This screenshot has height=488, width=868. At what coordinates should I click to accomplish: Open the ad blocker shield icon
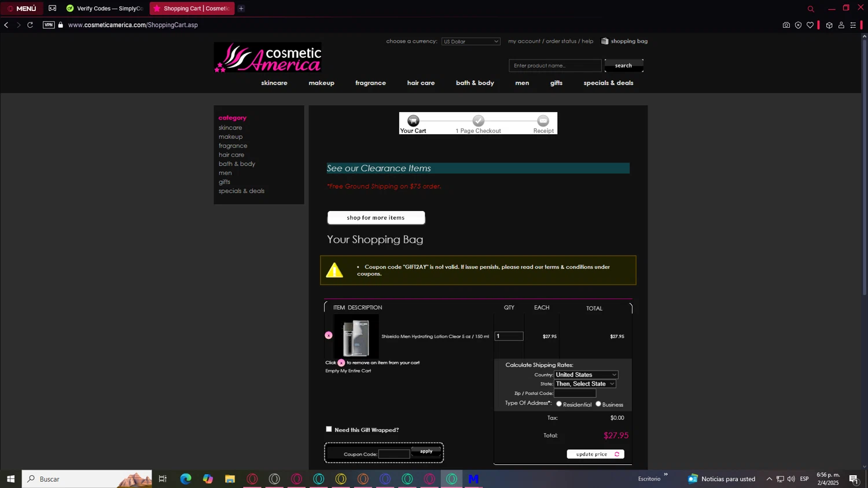798,25
